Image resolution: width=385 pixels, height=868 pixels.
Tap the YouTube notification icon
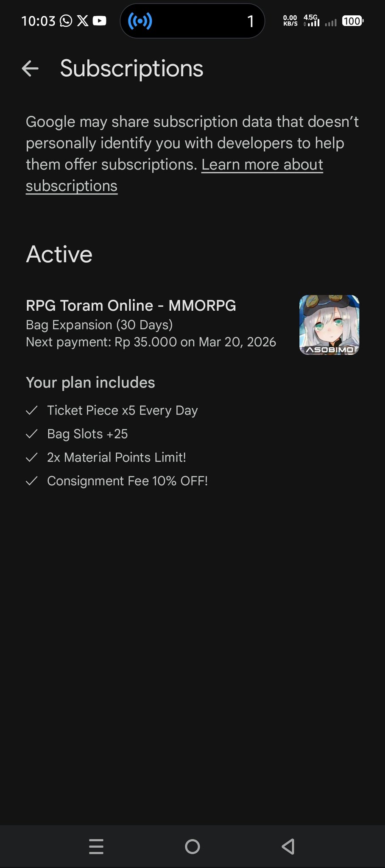(99, 20)
